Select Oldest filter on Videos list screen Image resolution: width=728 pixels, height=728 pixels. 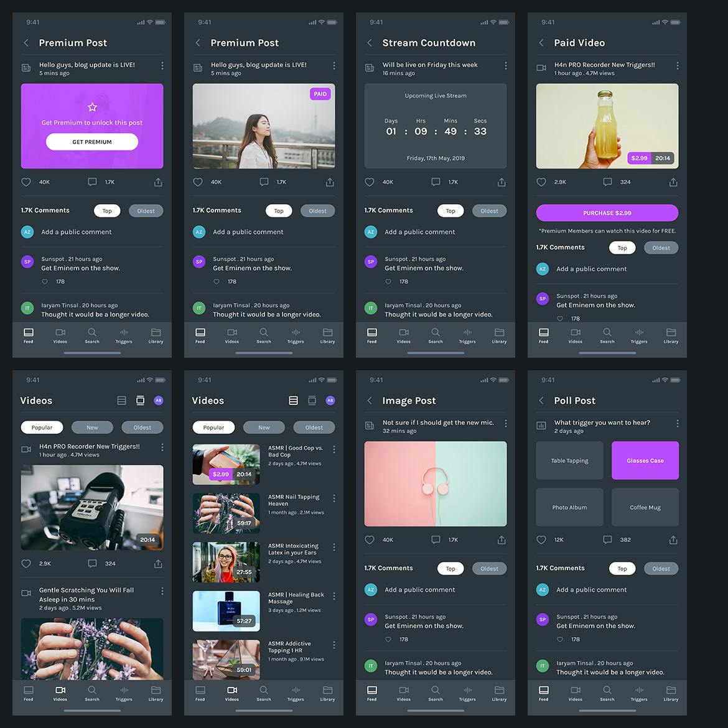[314, 427]
